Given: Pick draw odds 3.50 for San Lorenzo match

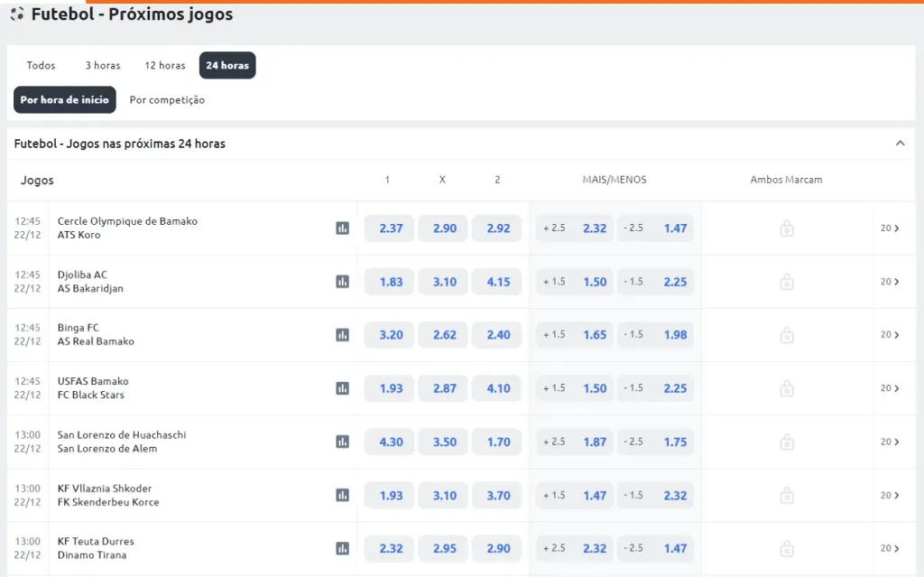Looking at the screenshot, I should (443, 442).
